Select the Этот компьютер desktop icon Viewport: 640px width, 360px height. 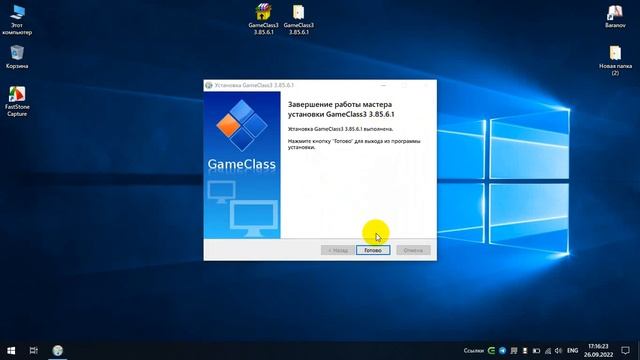pyautogui.click(x=17, y=20)
